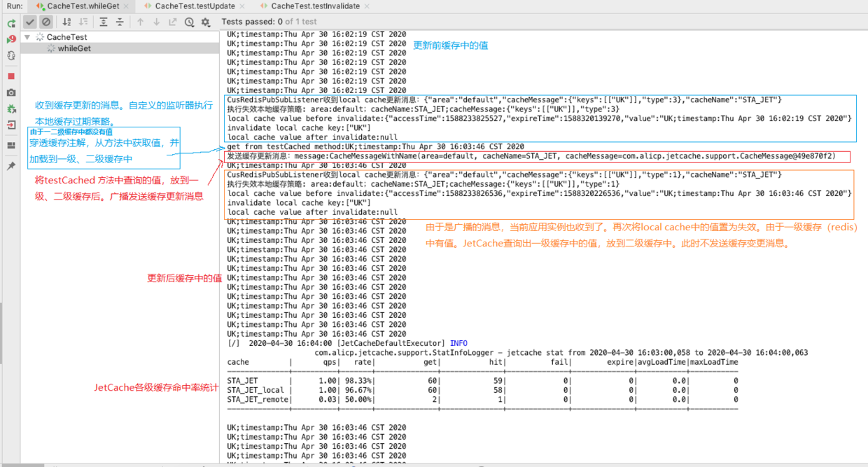Image resolution: width=868 pixels, height=467 pixels.
Task: Go to next failed test arrow
Action: click(x=156, y=22)
